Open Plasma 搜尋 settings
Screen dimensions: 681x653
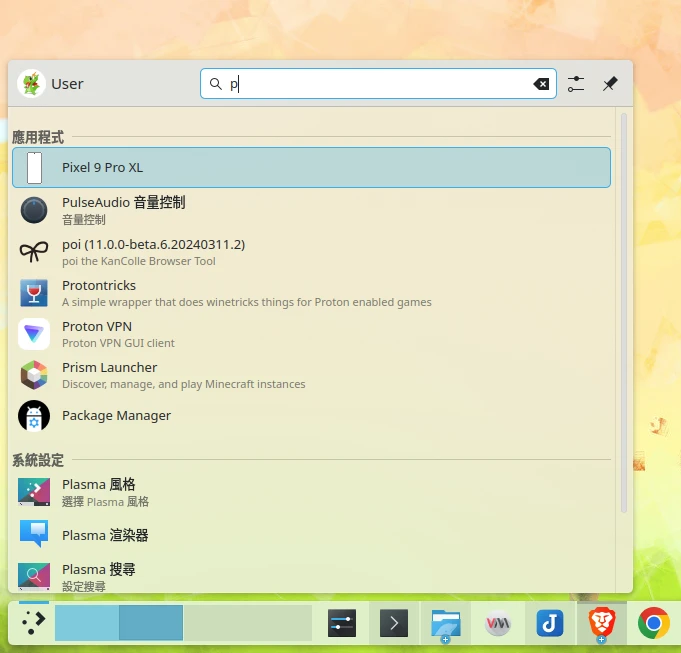tap(311, 576)
